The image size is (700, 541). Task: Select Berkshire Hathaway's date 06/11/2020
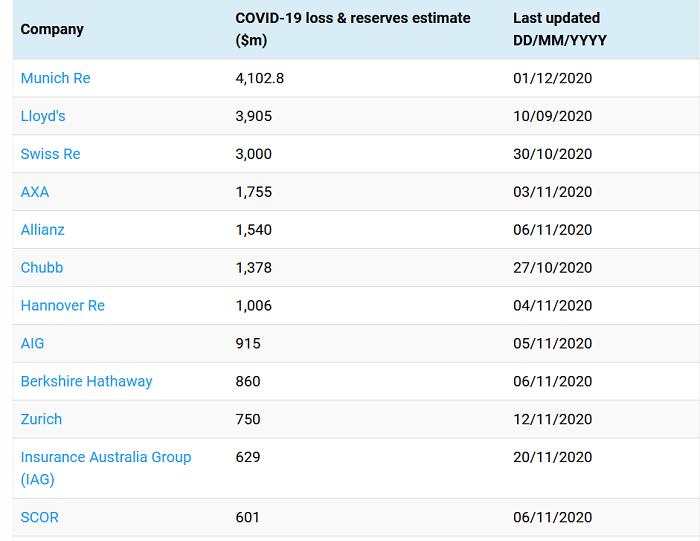(x=552, y=382)
